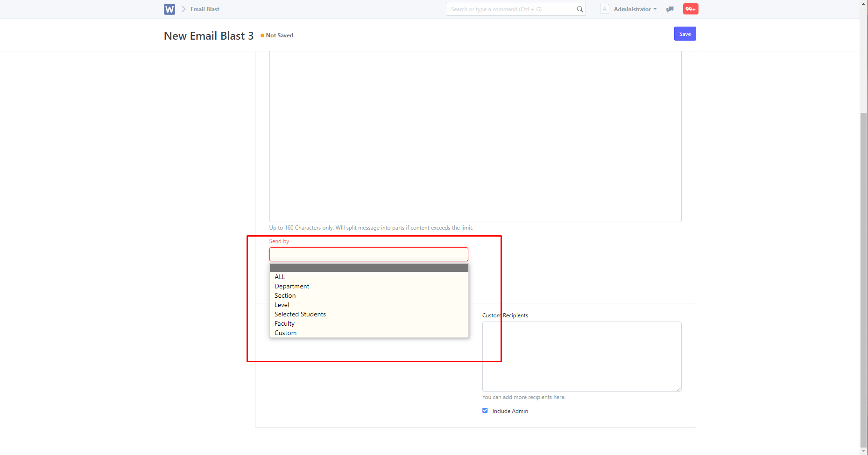Open the chat messages icon
Viewport: 868px width, 455px height.
click(x=670, y=9)
